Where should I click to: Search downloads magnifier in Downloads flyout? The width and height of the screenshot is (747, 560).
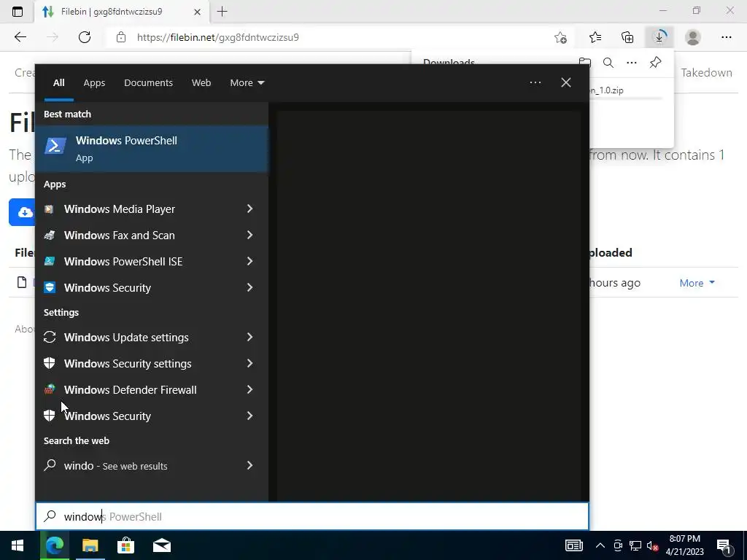(608, 63)
